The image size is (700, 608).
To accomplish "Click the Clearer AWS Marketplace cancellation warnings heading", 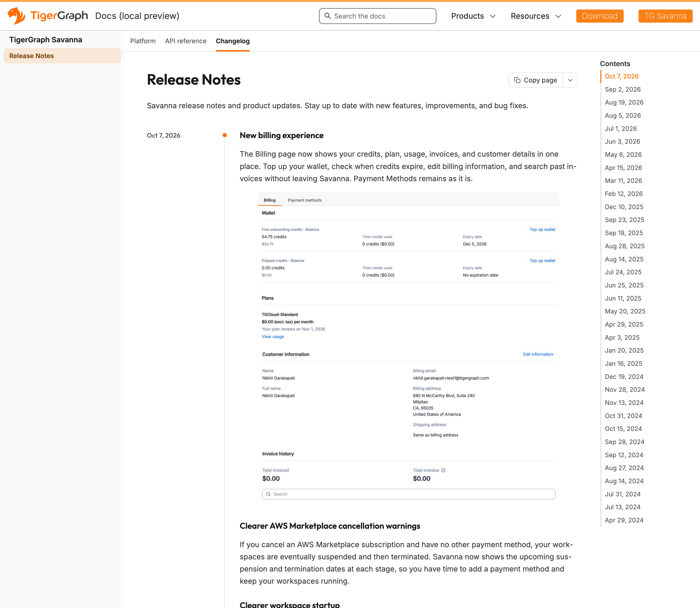I will [330, 526].
